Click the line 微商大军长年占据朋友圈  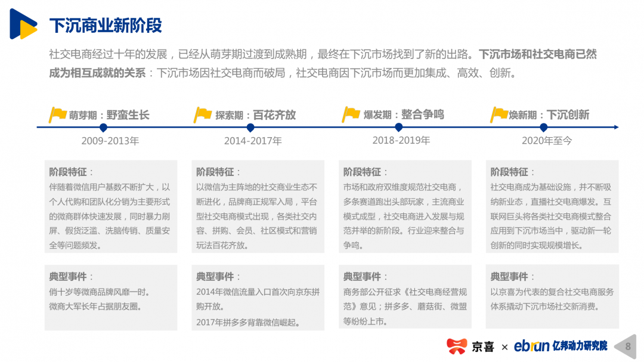click(x=95, y=307)
